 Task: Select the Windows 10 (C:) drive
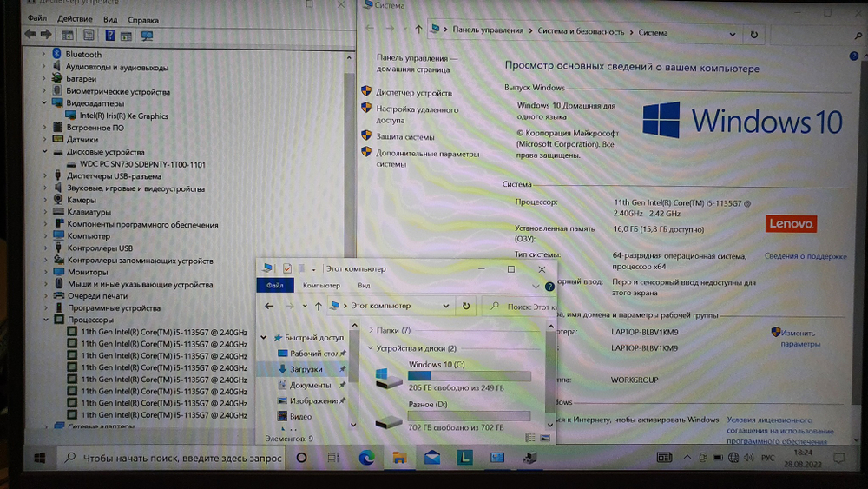pos(453,375)
